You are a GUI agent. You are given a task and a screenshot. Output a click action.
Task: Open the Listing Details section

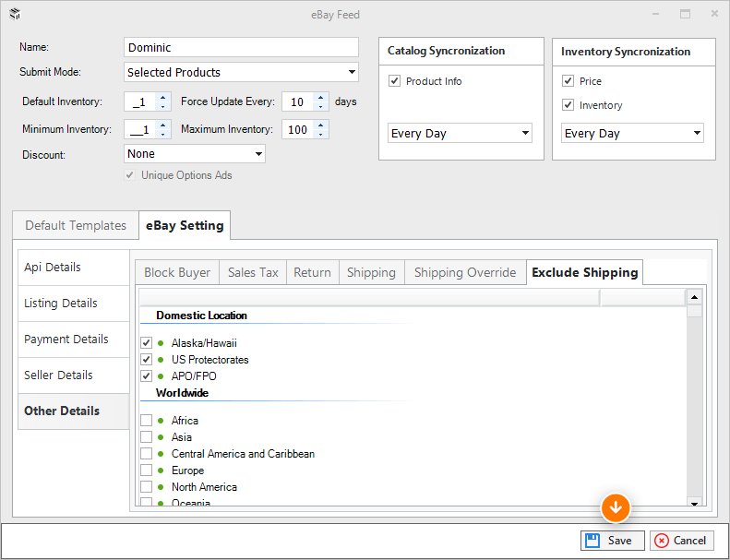tap(74, 304)
